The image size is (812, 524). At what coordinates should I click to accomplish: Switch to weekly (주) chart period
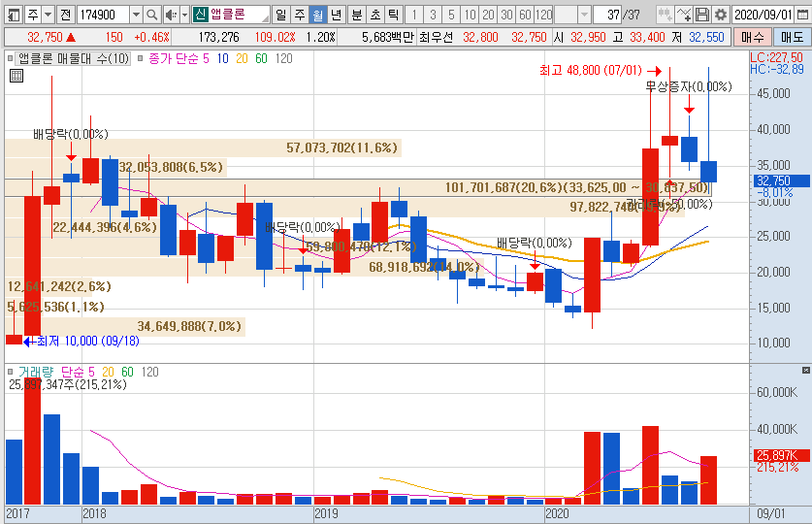[300, 15]
